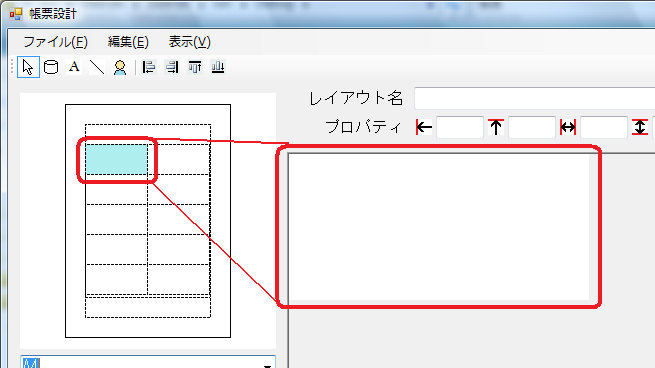This screenshot has height=368, width=655.
Task: Expand the combo box below the preview
Action: coord(267,364)
